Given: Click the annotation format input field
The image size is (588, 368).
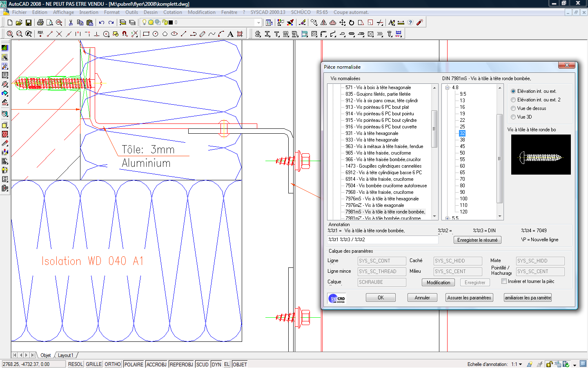Looking at the screenshot, I should 383,240.
